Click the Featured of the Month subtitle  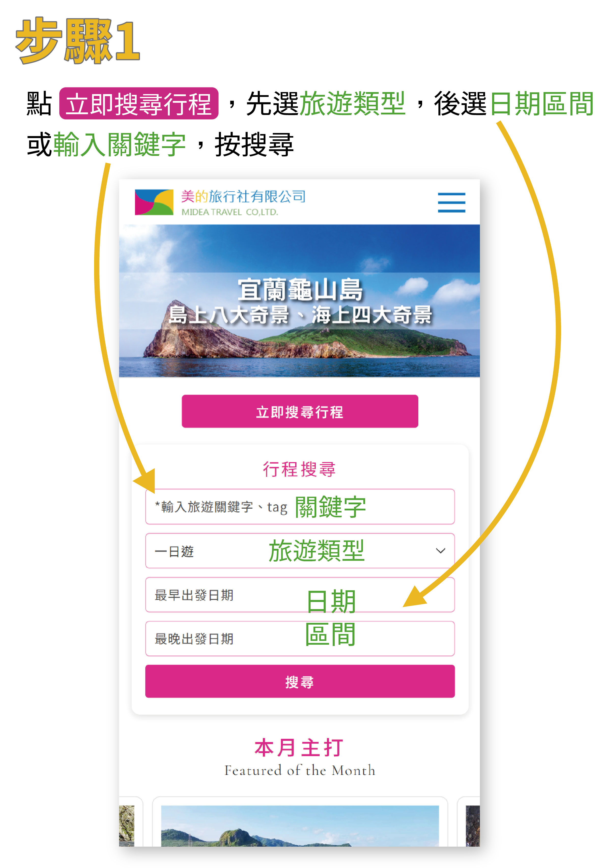click(x=300, y=770)
